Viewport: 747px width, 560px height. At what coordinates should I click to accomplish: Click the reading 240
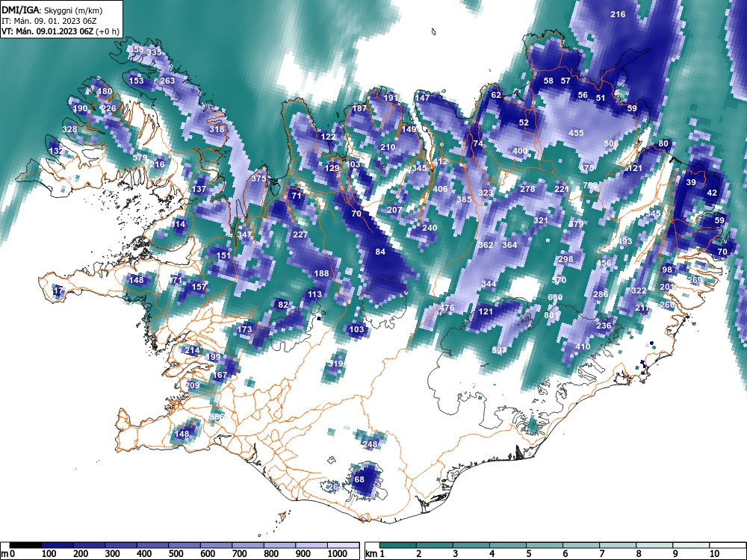coord(430,228)
